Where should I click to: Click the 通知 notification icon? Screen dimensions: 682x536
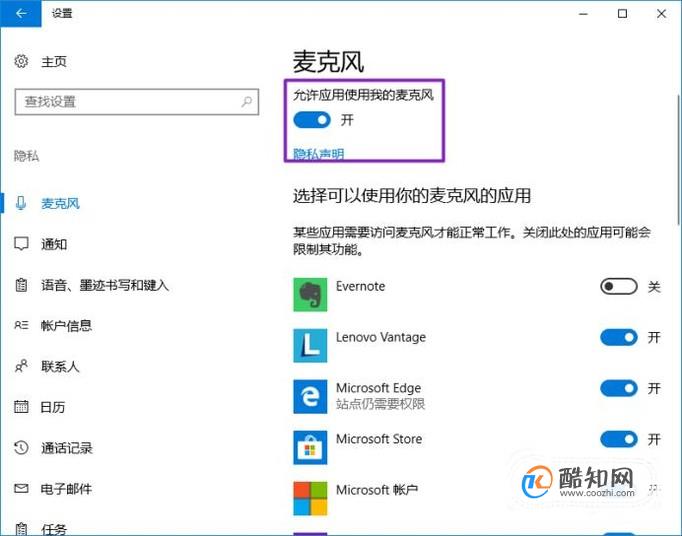21,244
